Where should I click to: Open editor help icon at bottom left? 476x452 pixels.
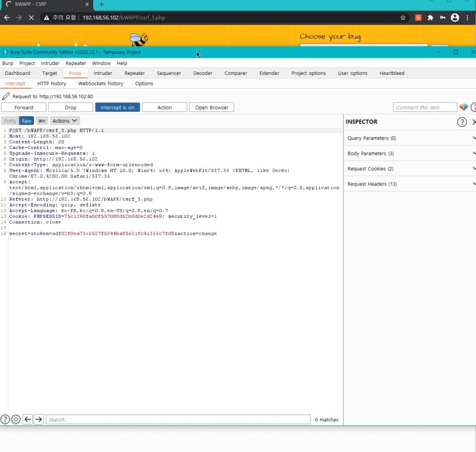[5, 419]
